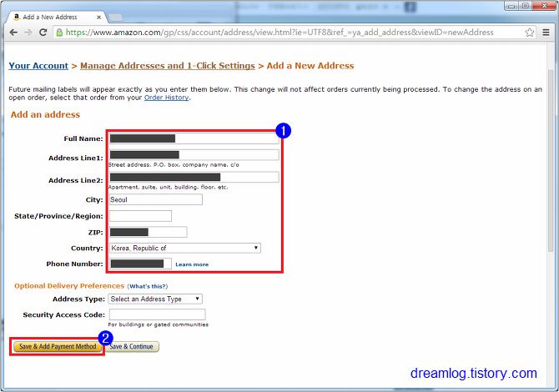Reload the page with refresh icon
This screenshot has height=392, width=559.
click(43, 33)
